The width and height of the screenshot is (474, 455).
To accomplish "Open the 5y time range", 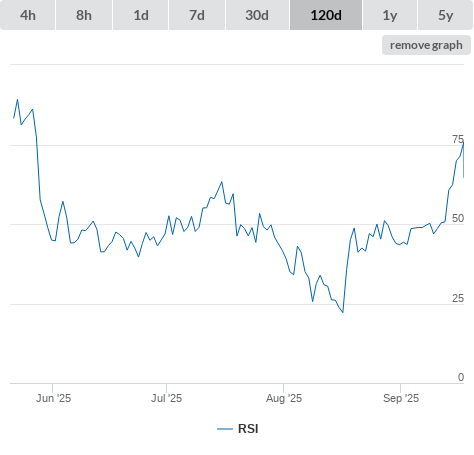I will 446,15.
